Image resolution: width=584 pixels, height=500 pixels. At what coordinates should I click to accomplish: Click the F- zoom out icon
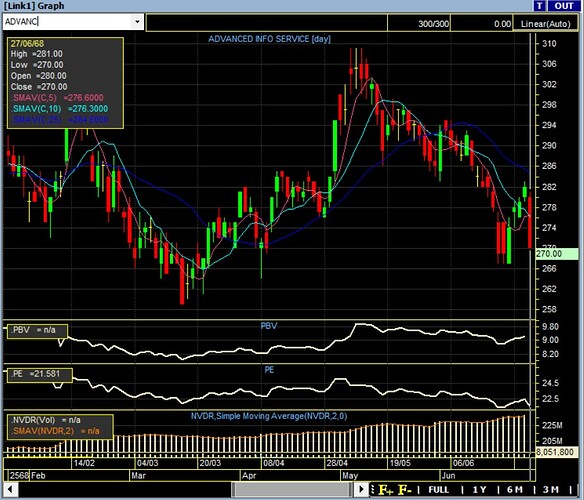405,490
